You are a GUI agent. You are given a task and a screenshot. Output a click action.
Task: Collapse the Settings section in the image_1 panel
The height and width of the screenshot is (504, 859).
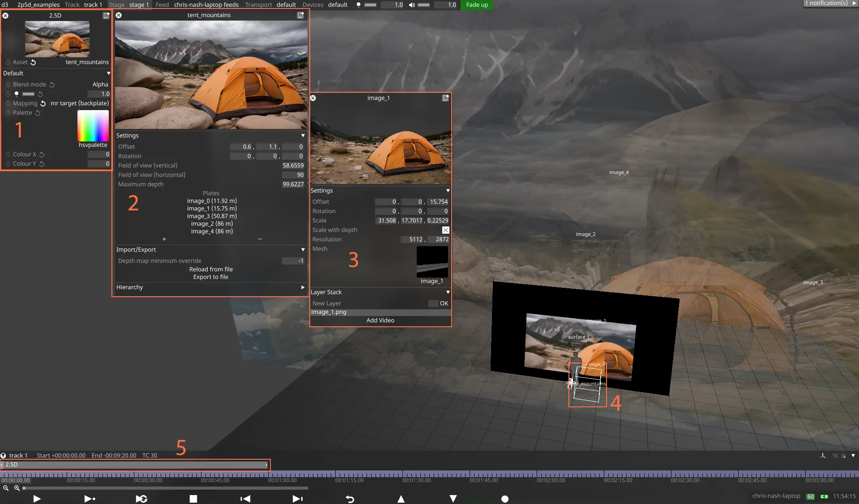coord(448,190)
